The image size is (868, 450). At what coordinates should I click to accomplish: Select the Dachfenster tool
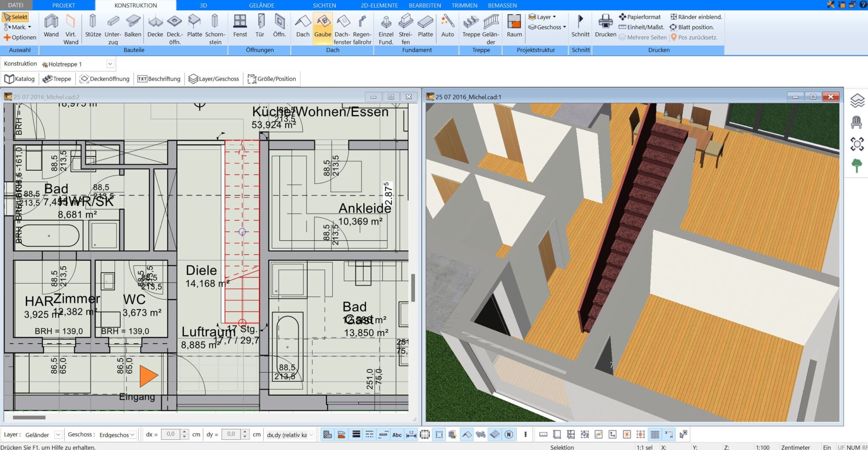point(342,29)
